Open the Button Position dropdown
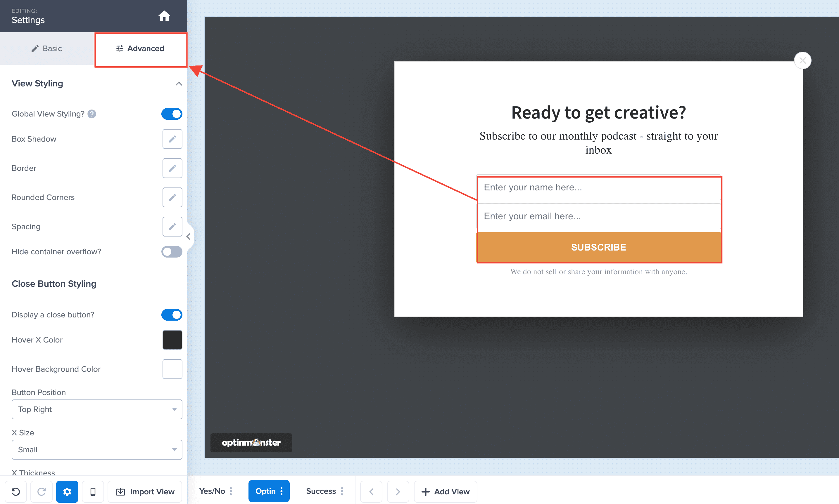Screen dimensions: 839x504 [x=96, y=409]
